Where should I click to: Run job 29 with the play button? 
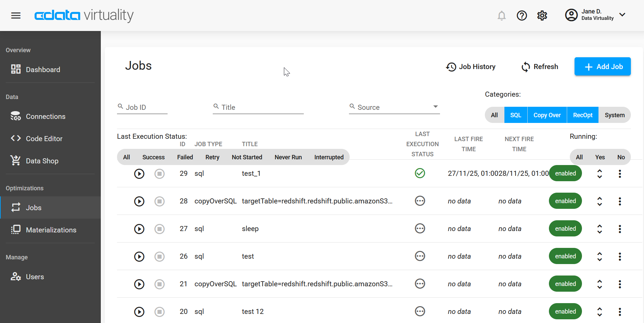139,173
